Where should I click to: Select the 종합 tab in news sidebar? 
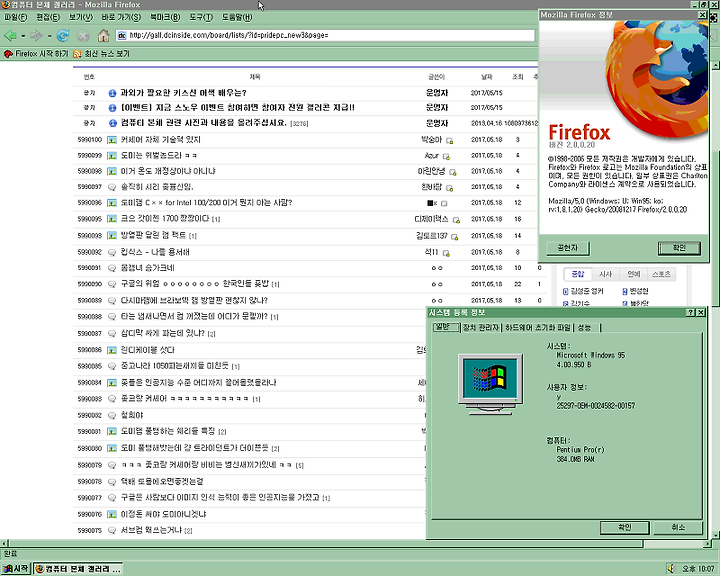pos(577,274)
